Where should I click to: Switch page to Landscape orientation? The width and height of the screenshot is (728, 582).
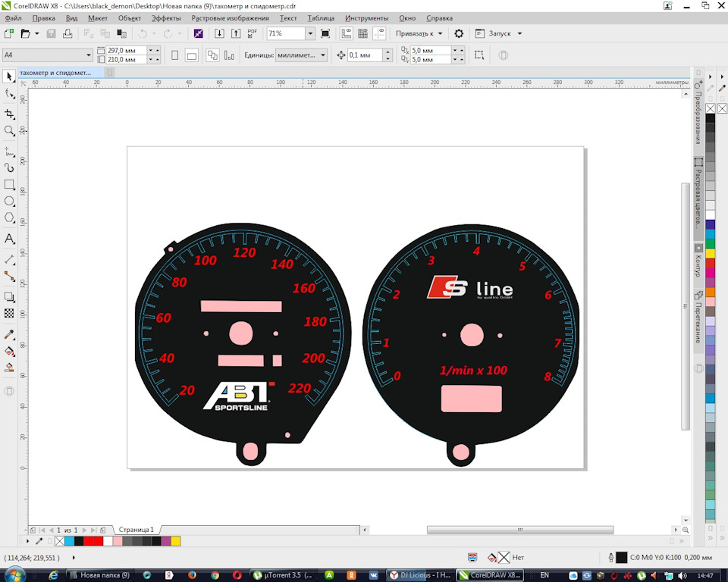coord(191,55)
